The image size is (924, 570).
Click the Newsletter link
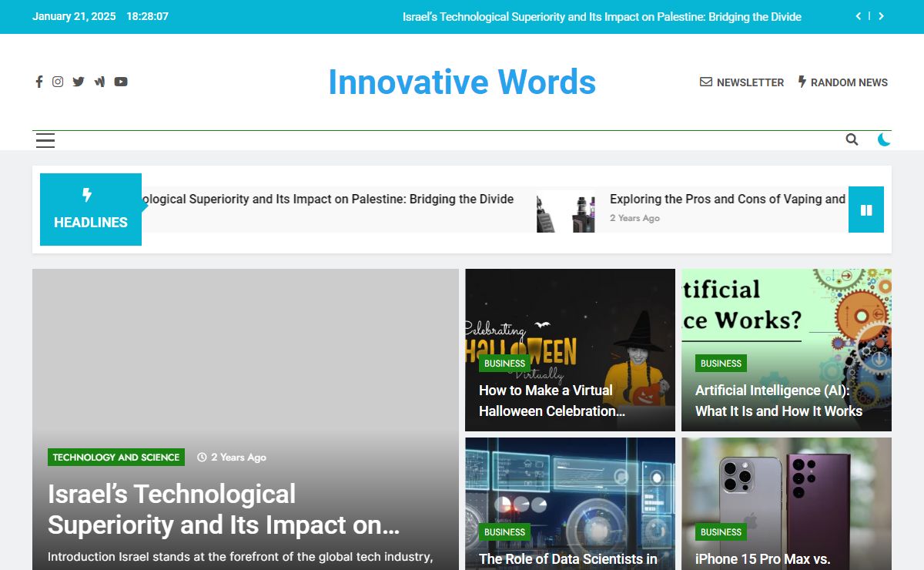742,82
